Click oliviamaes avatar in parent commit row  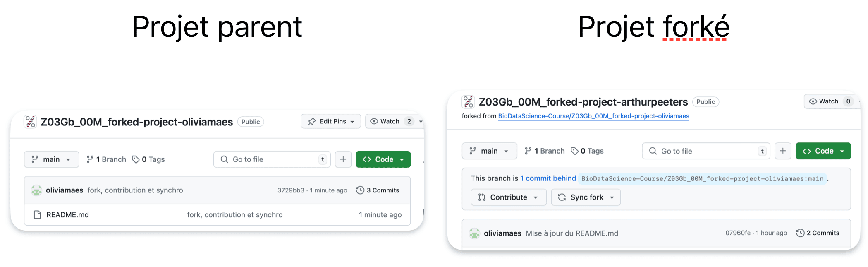[37, 190]
